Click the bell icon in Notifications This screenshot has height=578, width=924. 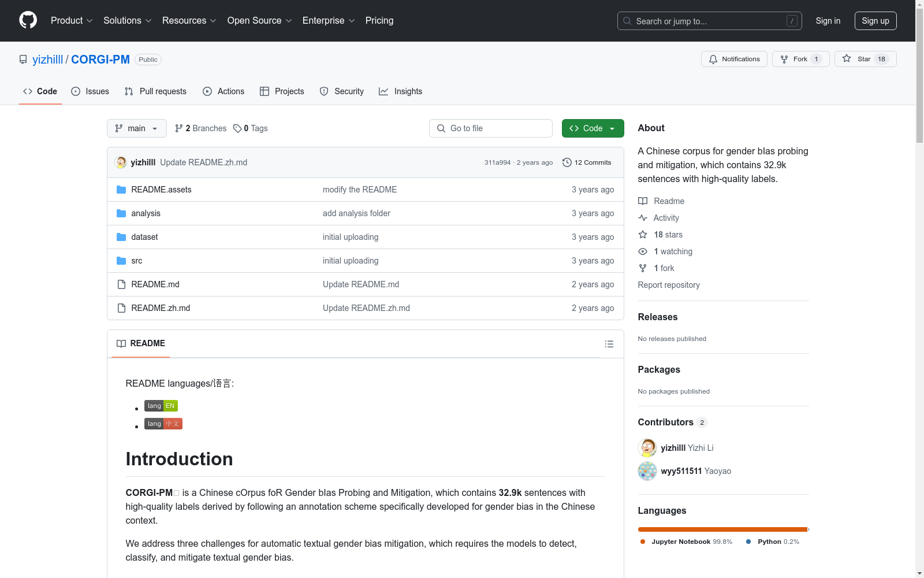point(713,59)
